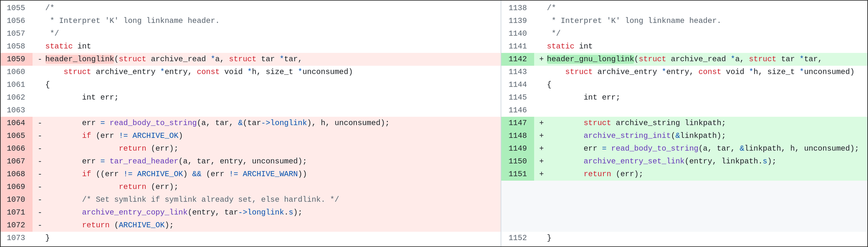Click ARCHIVE_WARN constant on line 1068
Screen dimensions: 868x247
(x=270, y=174)
